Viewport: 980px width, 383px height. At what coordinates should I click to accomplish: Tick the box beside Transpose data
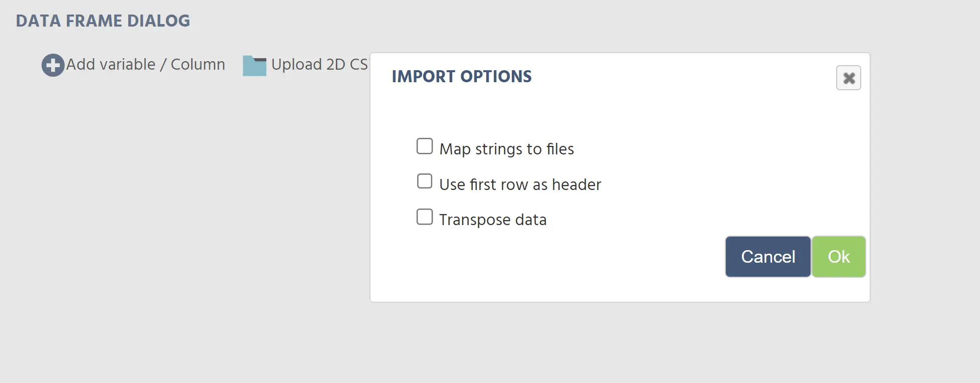pos(425,217)
